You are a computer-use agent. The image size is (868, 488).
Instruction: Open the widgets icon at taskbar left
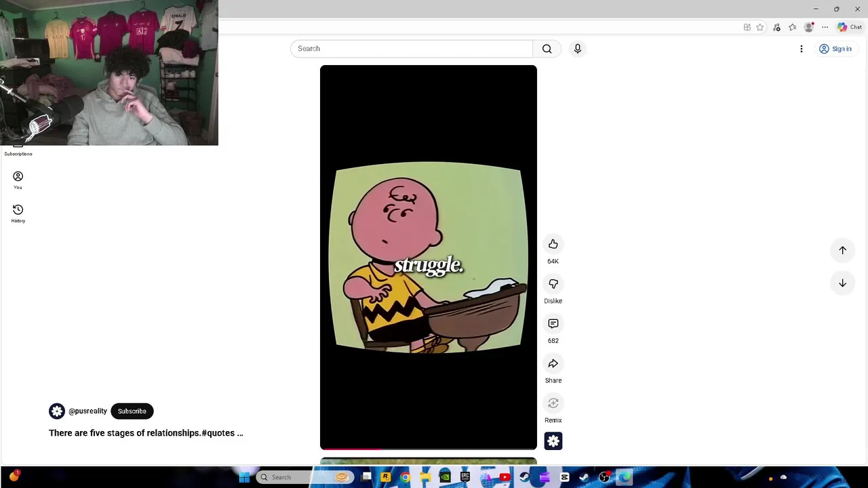tap(14, 476)
